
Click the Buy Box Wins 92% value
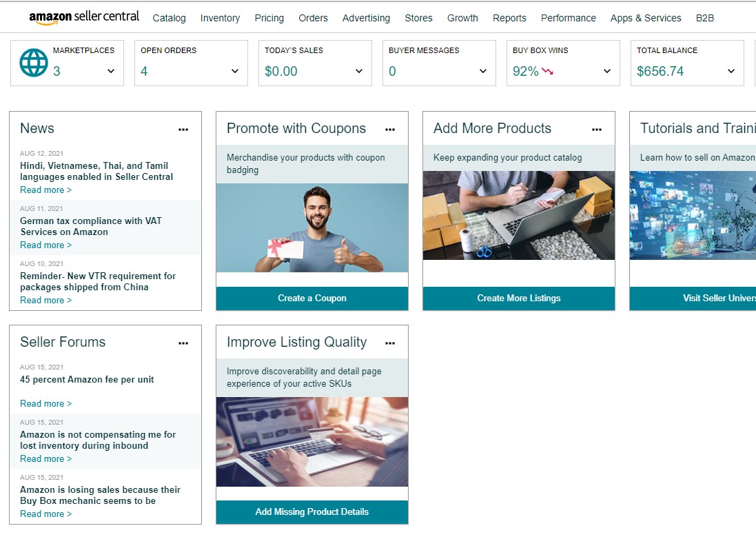[x=526, y=72]
